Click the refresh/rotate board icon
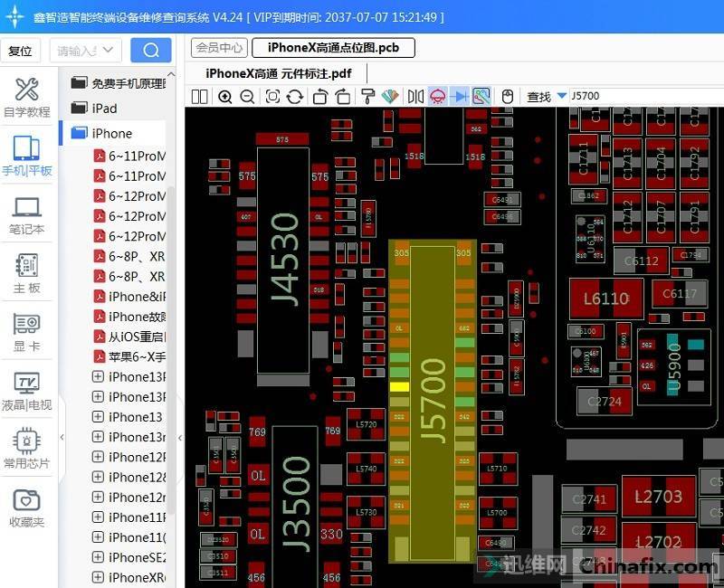Image resolution: width=724 pixels, height=588 pixels. coord(295,97)
